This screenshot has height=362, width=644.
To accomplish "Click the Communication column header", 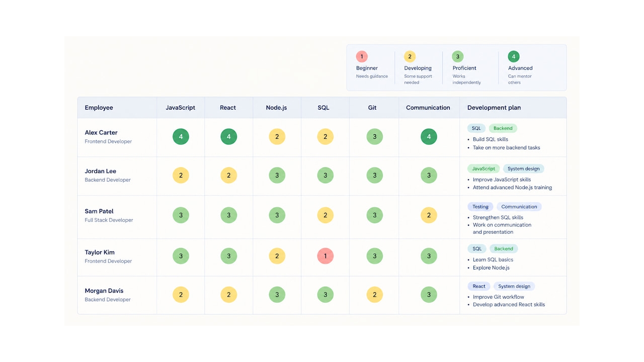I will coord(428,108).
